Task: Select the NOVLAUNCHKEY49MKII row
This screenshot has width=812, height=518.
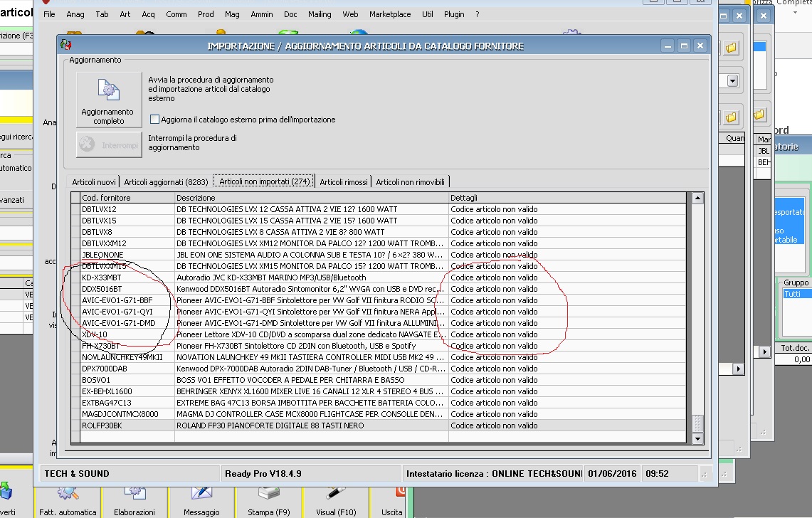Action: (x=383, y=357)
